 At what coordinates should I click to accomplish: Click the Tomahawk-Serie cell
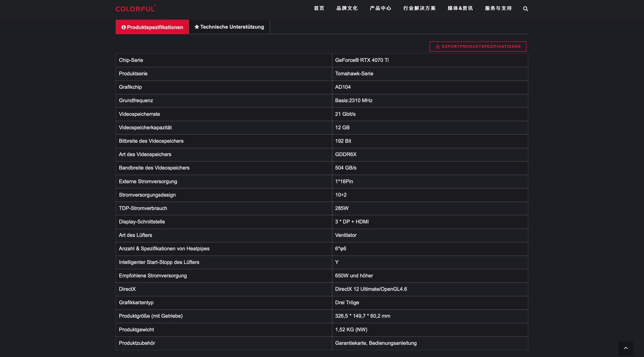coord(354,74)
